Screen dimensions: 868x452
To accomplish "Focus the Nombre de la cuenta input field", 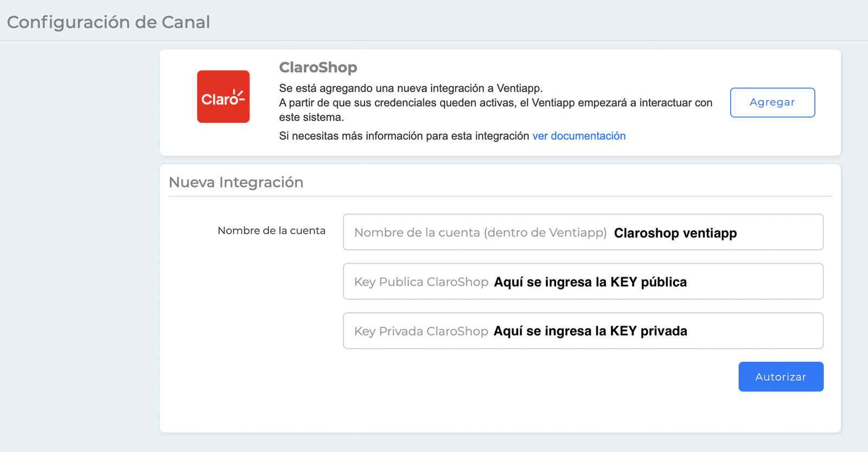I will click(x=583, y=232).
